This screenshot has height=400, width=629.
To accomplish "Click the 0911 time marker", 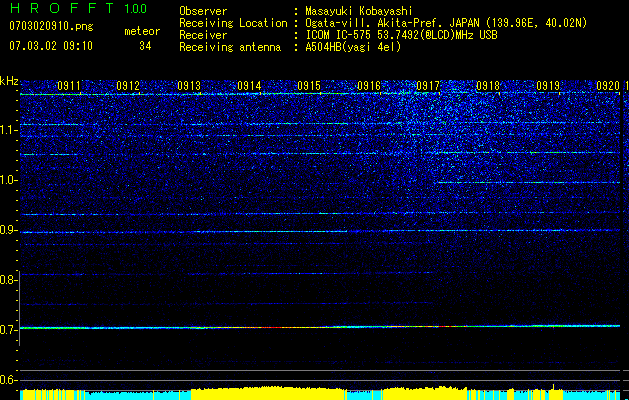I will tap(69, 86).
